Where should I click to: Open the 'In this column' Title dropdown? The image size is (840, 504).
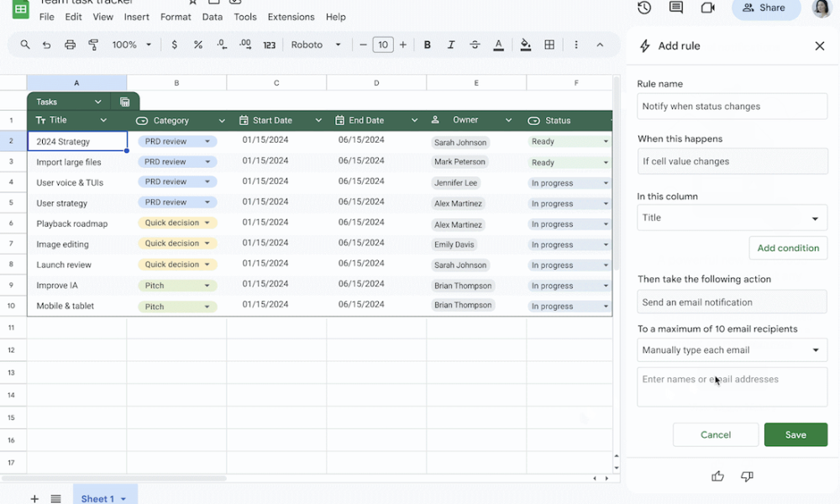click(732, 218)
